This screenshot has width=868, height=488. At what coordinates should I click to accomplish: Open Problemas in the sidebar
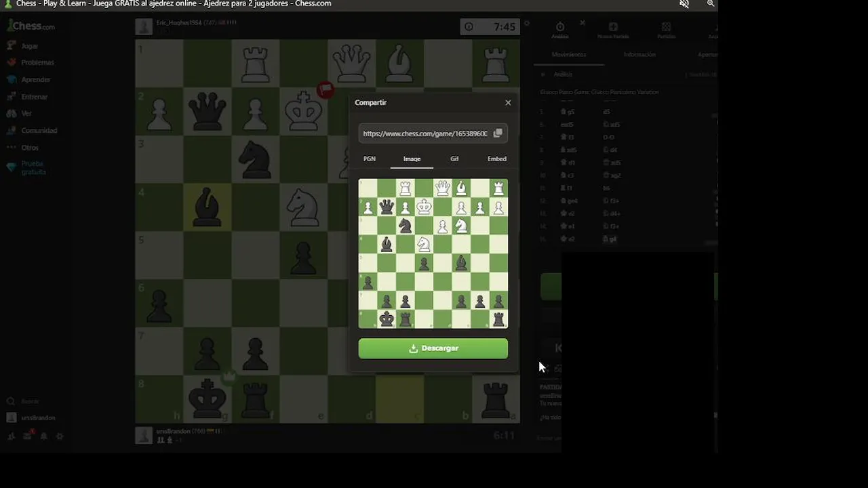pos(31,62)
